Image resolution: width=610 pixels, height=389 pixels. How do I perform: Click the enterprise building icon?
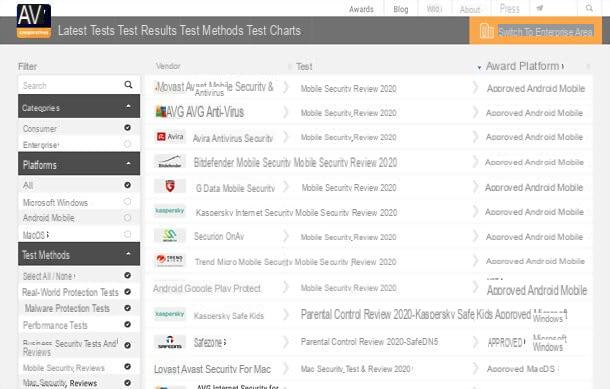click(x=486, y=31)
